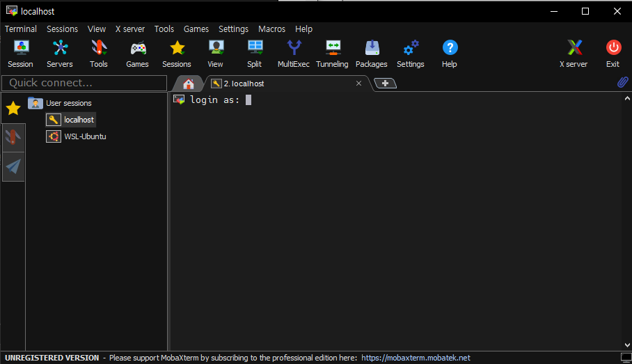632x364 pixels.
Task: Click the paperclip attach icon
Action: (623, 82)
